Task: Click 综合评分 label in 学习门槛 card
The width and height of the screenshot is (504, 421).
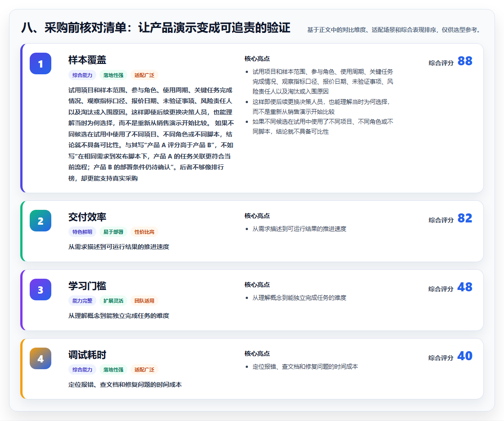Action: [441, 289]
